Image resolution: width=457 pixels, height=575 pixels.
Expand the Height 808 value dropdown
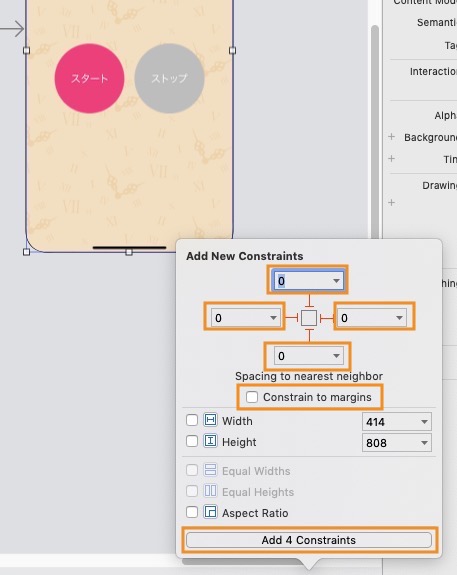point(424,443)
